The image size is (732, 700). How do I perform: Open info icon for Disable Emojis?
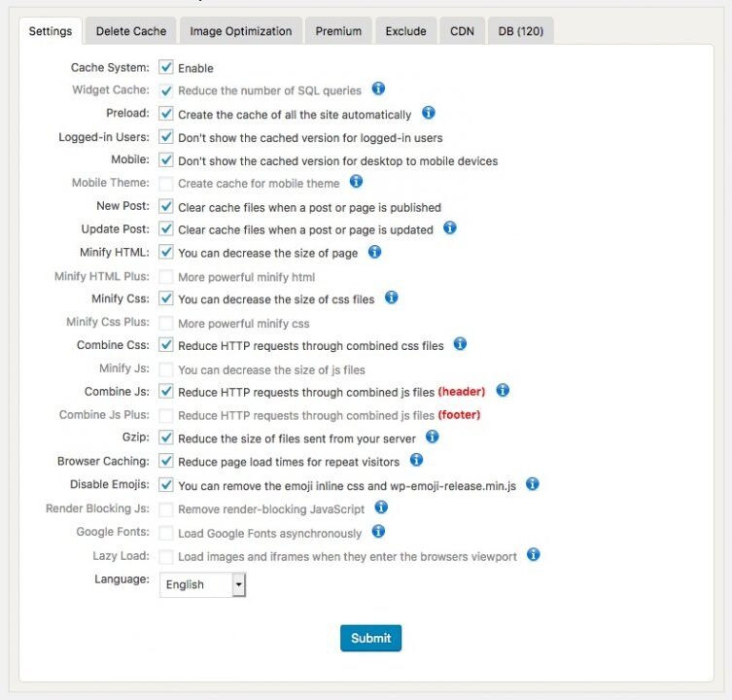[532, 483]
